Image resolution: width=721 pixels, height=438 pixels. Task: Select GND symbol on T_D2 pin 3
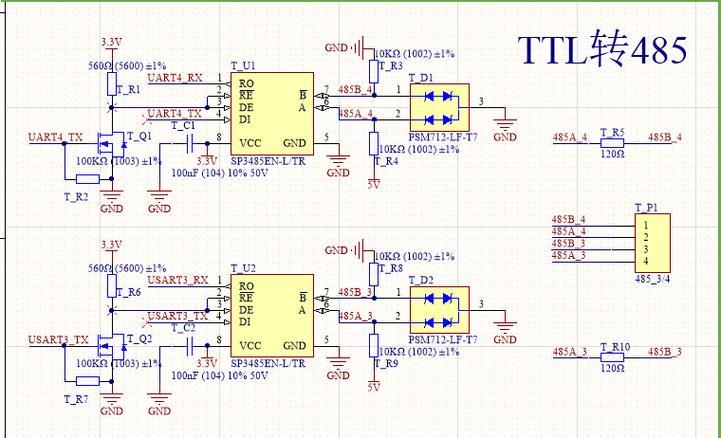[x=505, y=333]
